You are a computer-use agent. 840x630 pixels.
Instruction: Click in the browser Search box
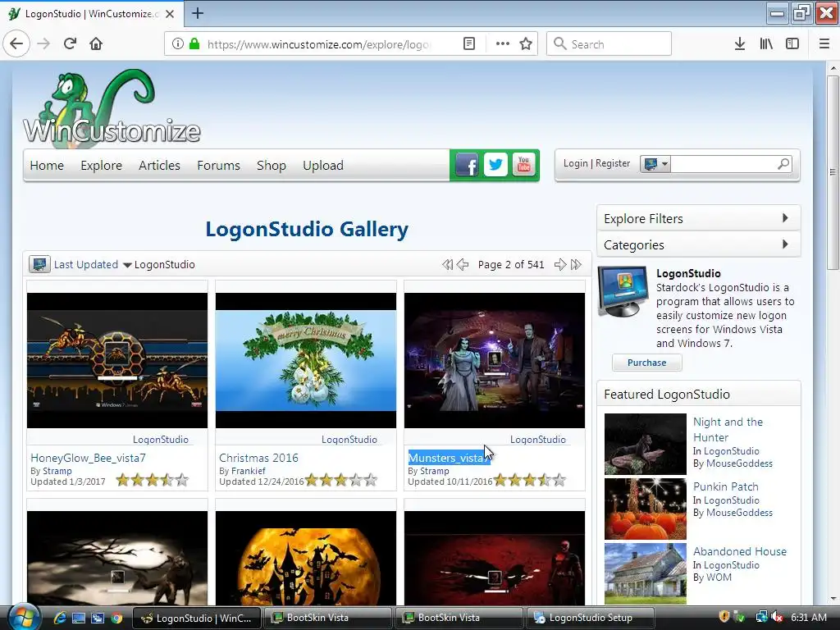click(609, 44)
